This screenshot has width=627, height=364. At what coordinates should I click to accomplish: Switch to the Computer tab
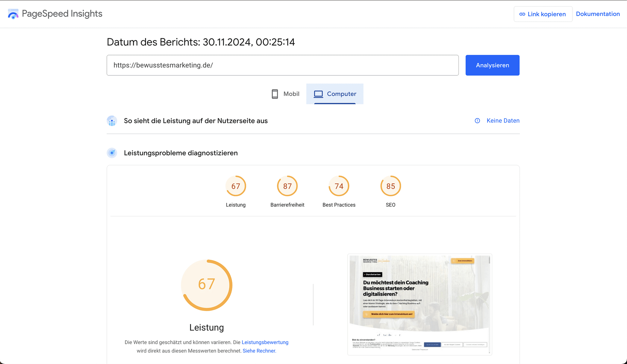(335, 94)
